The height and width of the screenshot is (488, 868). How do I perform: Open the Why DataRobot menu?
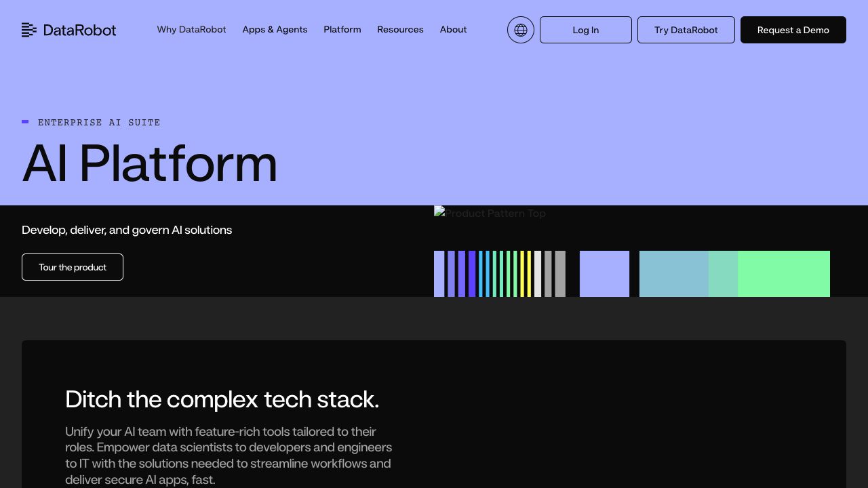click(191, 30)
